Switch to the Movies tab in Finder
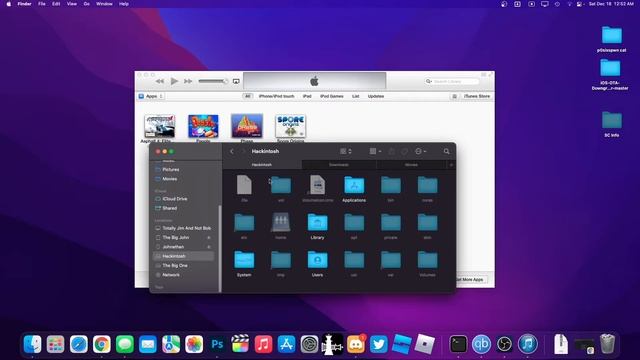The height and width of the screenshot is (360, 640). tap(411, 165)
